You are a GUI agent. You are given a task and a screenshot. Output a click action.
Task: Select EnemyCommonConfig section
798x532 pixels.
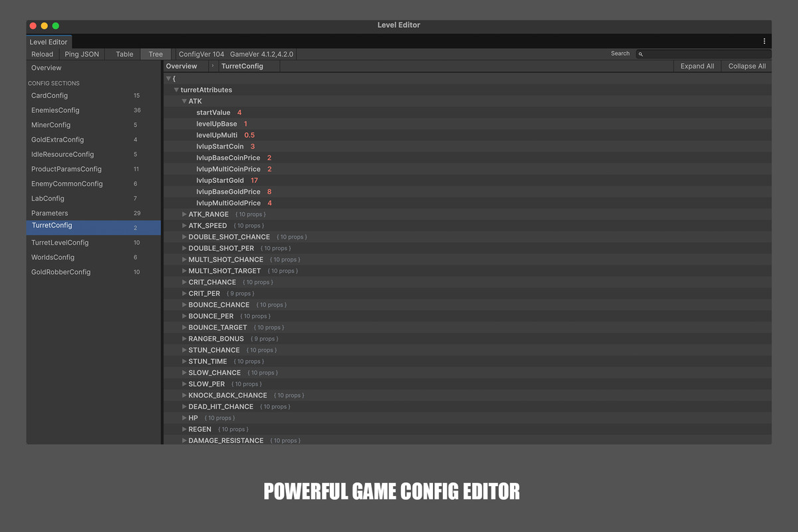[x=94, y=184]
